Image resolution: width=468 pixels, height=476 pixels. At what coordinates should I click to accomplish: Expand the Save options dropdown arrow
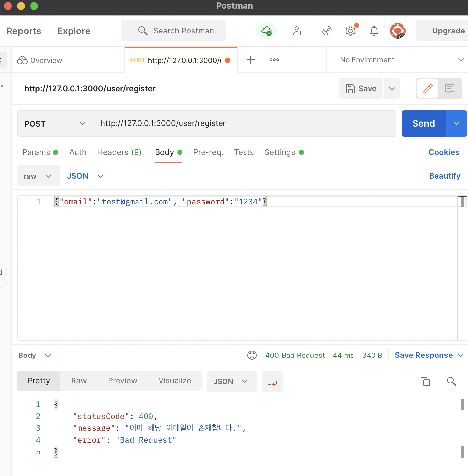coord(392,89)
